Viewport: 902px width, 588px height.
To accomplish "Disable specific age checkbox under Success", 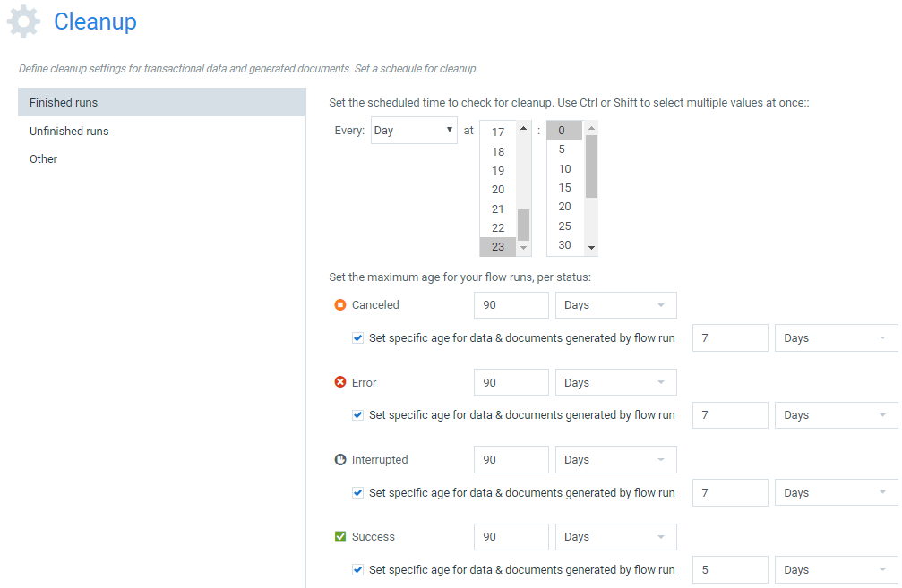I will (x=357, y=569).
